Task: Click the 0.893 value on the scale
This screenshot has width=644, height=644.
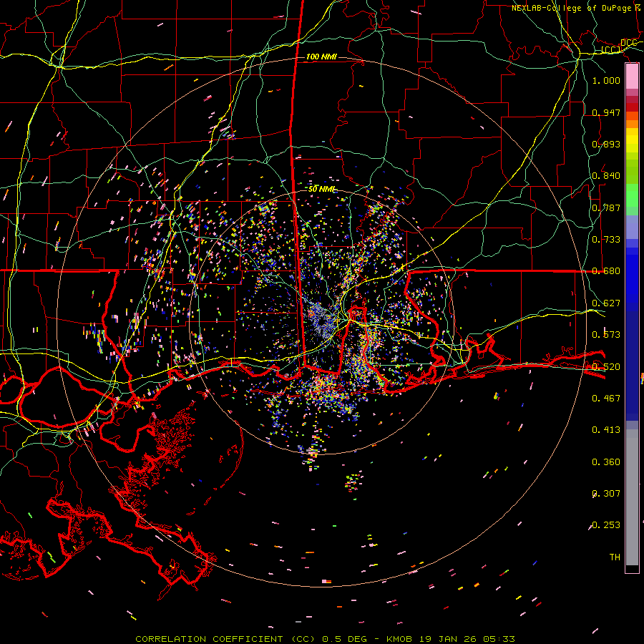Action: click(606, 144)
